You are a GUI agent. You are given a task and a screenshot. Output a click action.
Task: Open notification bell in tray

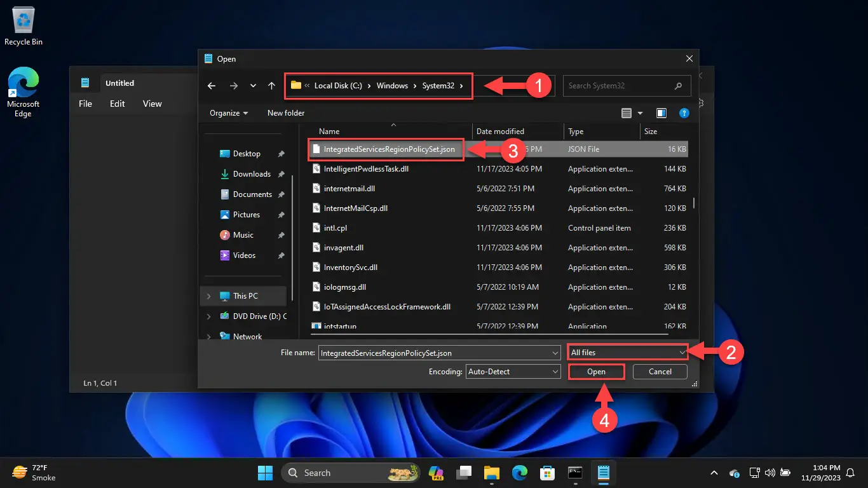click(850, 473)
